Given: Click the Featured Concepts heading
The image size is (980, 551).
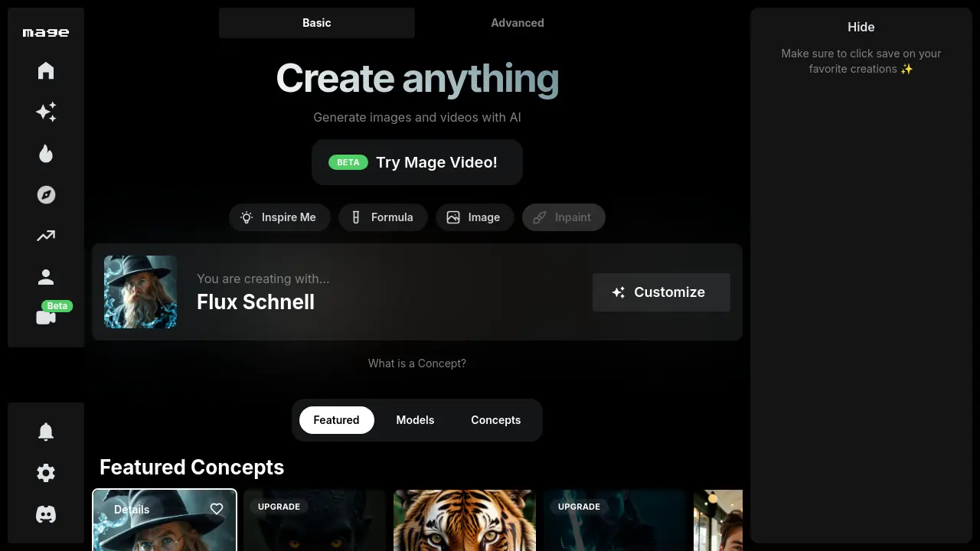Looking at the screenshot, I should tap(191, 468).
